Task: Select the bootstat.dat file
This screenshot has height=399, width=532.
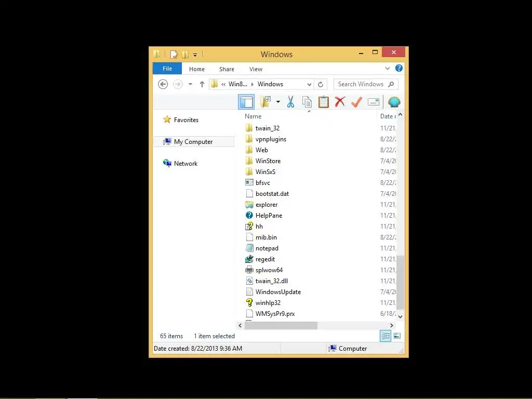Action: pos(272,194)
